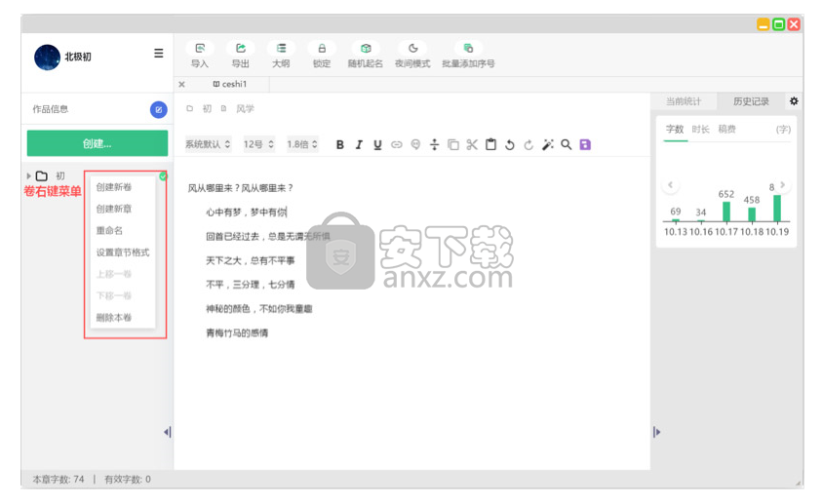
Task: Toggle bold formatting
Action: 339,145
